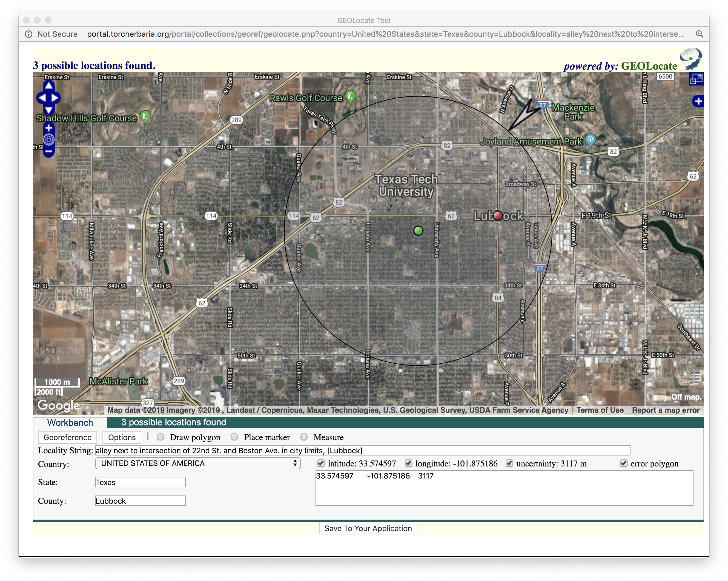Select the red location marker near Lubbock
The width and height of the screenshot is (728, 581).
[x=498, y=215]
